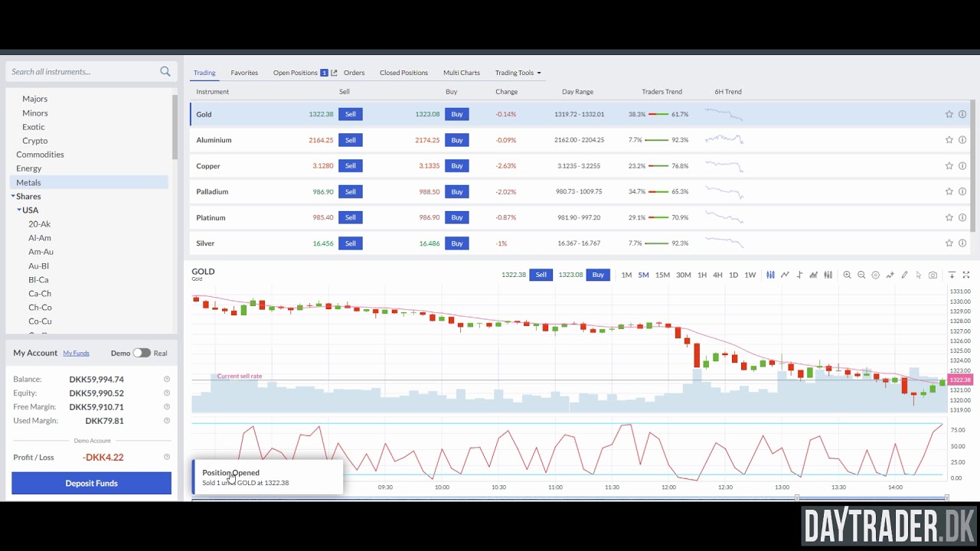The width and height of the screenshot is (980, 551).
Task: Open Gold instrument info icon
Action: click(x=962, y=114)
